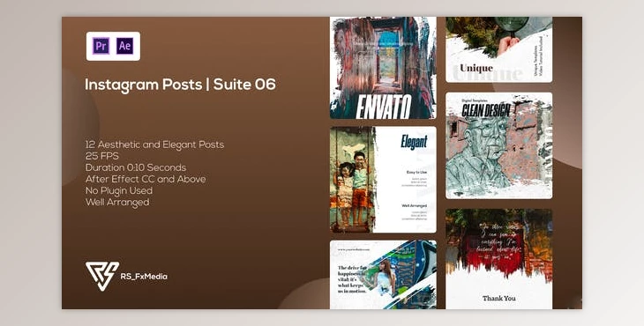The width and height of the screenshot is (644, 326).
Task: Open the Clean Design post thumbnail
Action: (x=498, y=145)
